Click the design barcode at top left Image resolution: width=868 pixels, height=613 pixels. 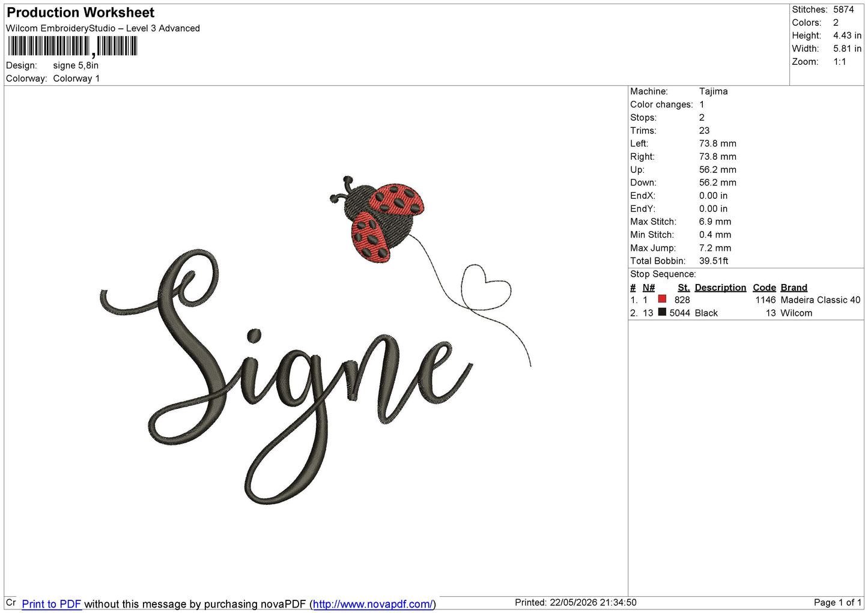73,46
